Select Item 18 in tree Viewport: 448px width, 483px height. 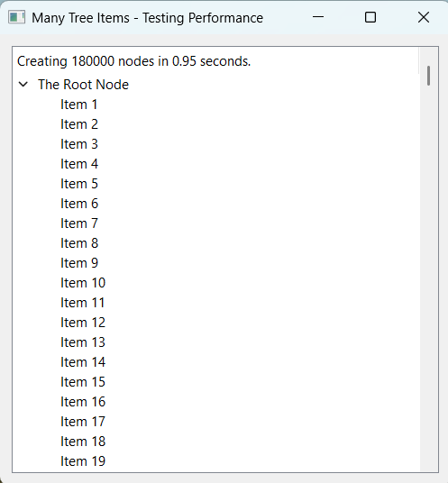coord(83,442)
